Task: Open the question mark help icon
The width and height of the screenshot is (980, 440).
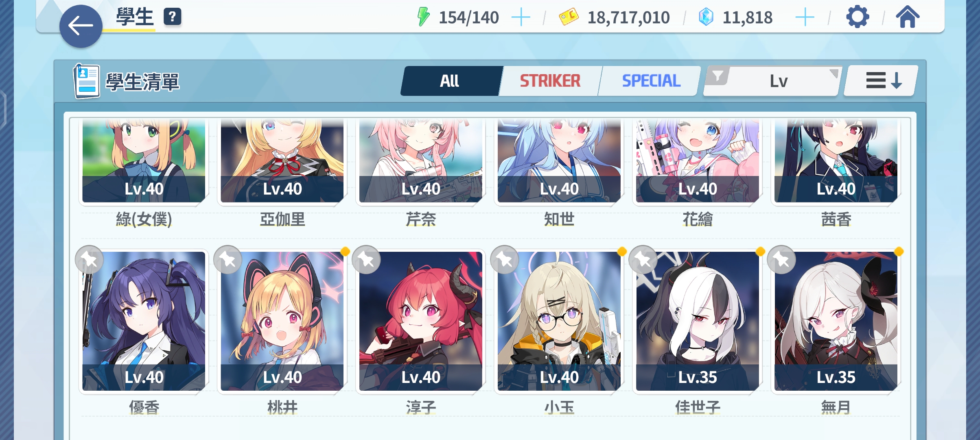Action: point(173,17)
